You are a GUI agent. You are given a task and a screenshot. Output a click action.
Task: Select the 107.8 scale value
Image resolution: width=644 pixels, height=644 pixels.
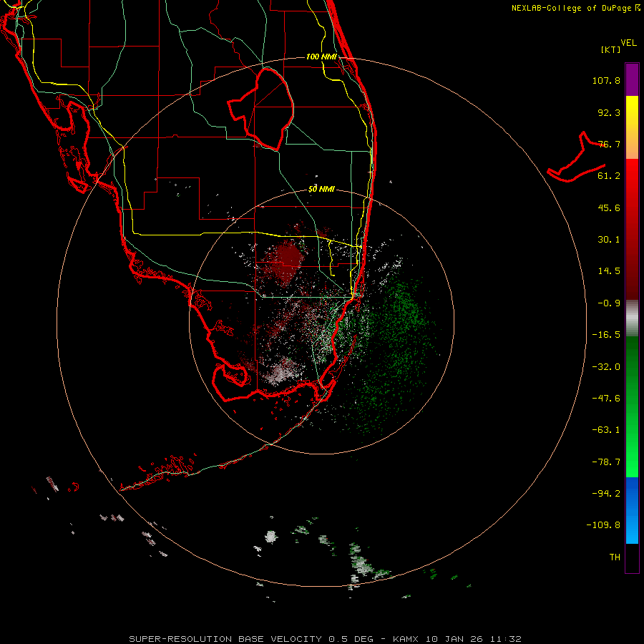(606, 80)
